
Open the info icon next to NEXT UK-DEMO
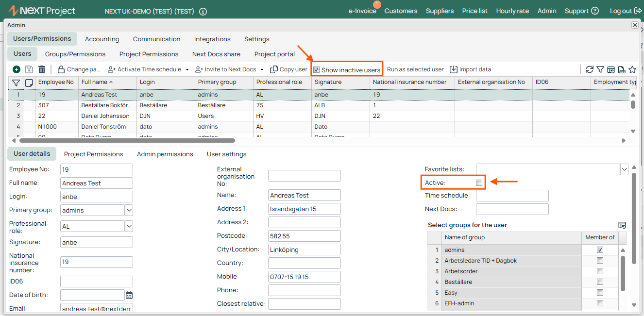[x=203, y=11]
